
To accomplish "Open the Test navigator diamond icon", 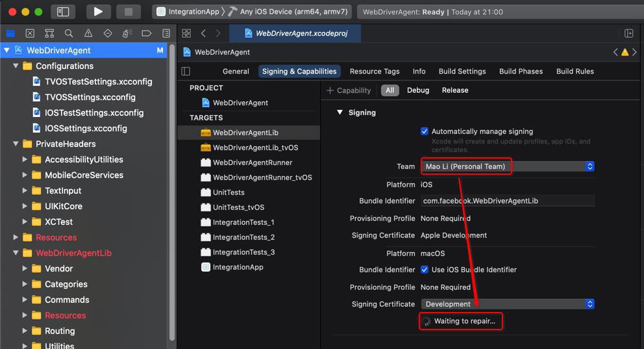I will [108, 33].
